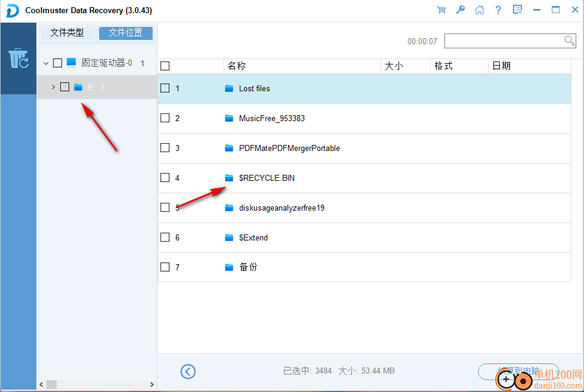
Task: Click the diskusageanalyzerfree19 folder icon
Action: [x=229, y=208]
